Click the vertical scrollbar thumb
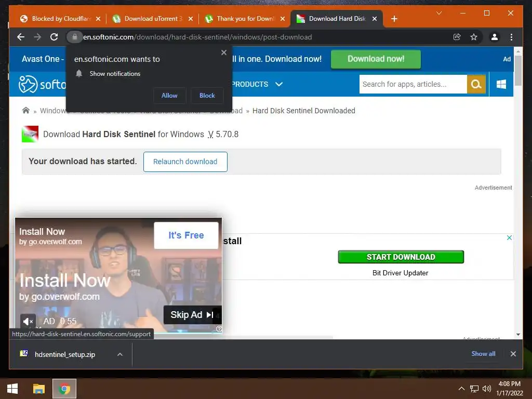532x399 pixels. tap(518, 71)
